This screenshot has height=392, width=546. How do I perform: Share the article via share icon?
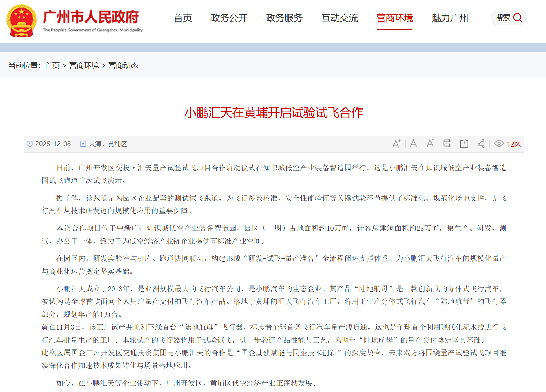click(481, 143)
